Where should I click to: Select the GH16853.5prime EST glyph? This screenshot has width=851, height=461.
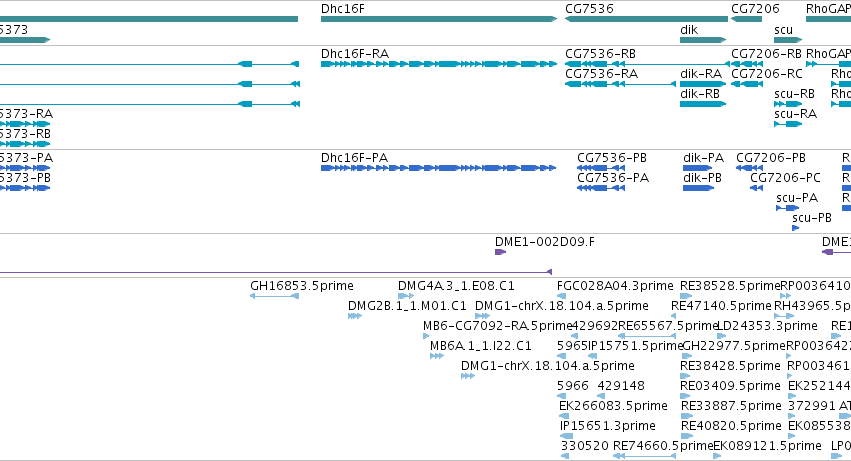click(x=275, y=296)
